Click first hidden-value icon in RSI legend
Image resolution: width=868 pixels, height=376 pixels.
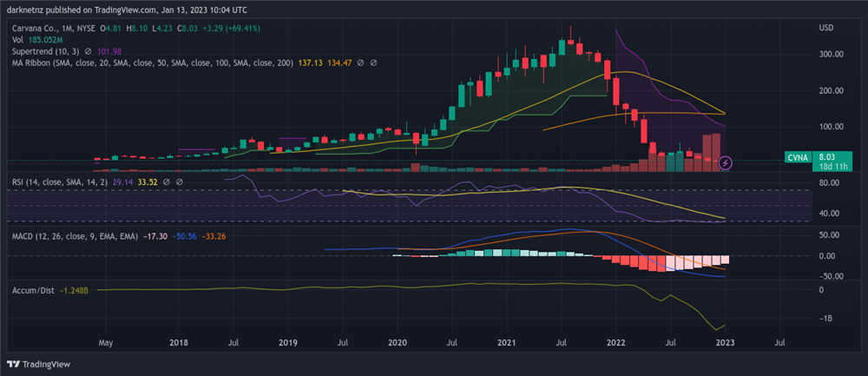pos(168,183)
